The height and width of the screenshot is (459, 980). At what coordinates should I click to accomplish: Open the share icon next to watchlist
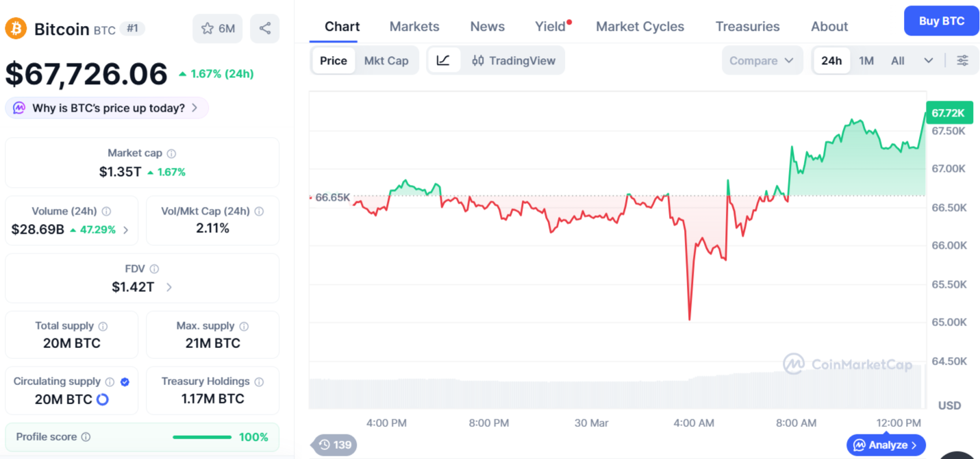[x=265, y=28]
